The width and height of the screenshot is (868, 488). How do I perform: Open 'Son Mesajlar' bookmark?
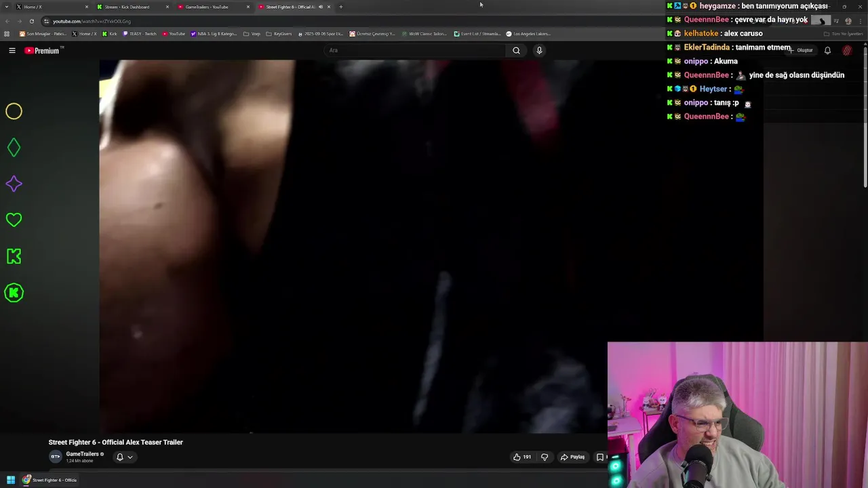pyautogui.click(x=43, y=34)
